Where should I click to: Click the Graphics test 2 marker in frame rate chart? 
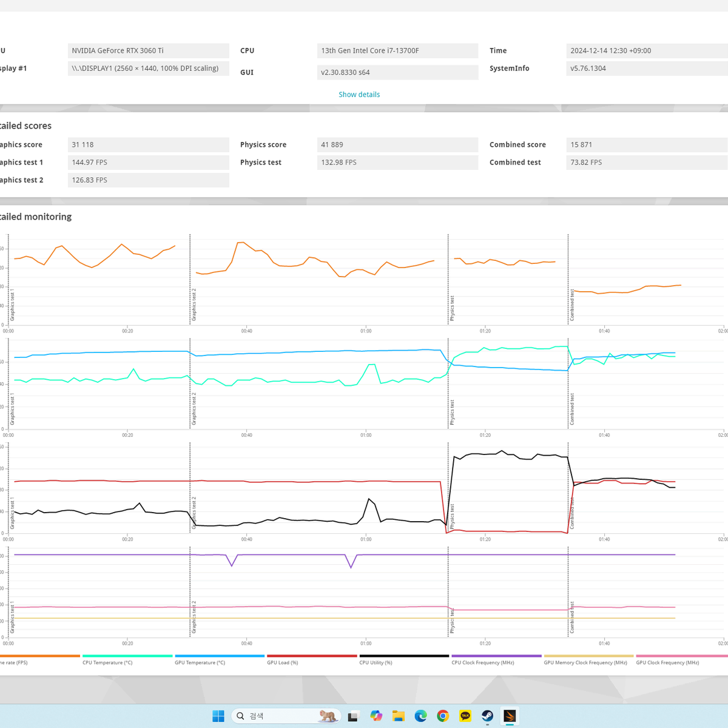click(x=194, y=305)
